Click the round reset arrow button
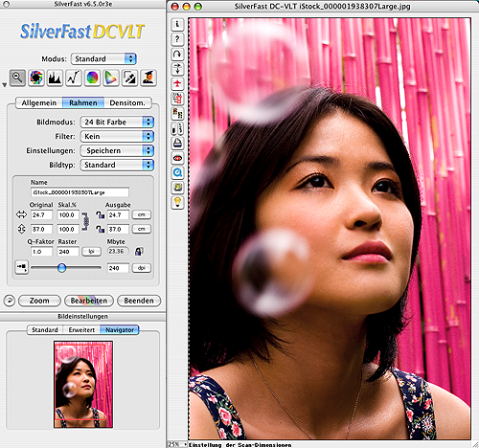The image size is (479, 448). [10, 301]
